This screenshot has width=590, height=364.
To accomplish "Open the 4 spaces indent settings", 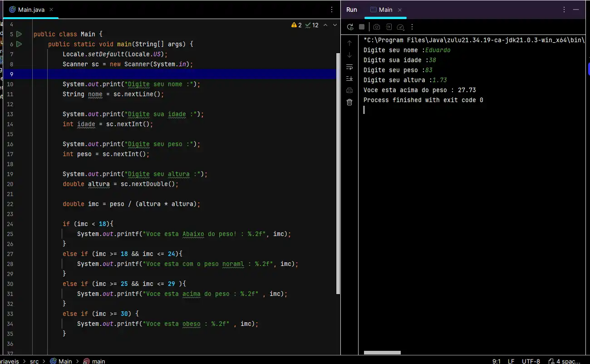I will [564, 361].
